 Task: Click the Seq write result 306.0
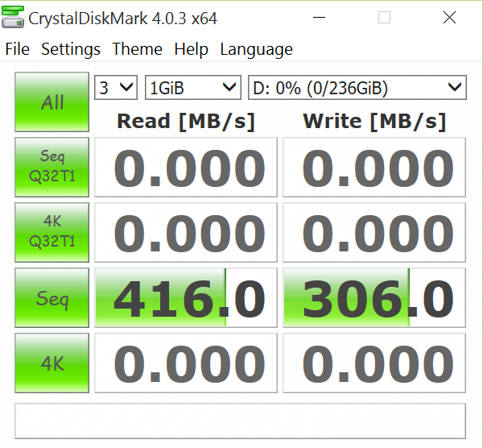tap(374, 298)
